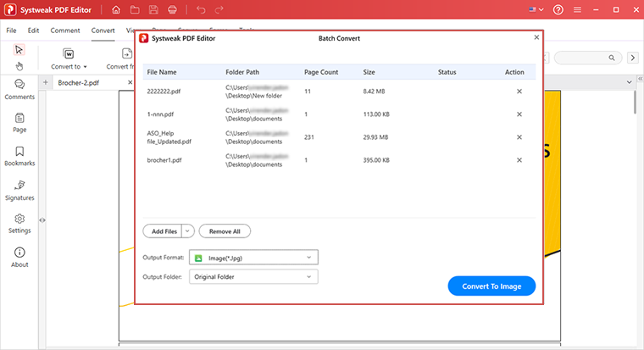Viewport: 644px width, 350px height.
Task: Click the Save disk icon in title bar
Action: point(153,10)
